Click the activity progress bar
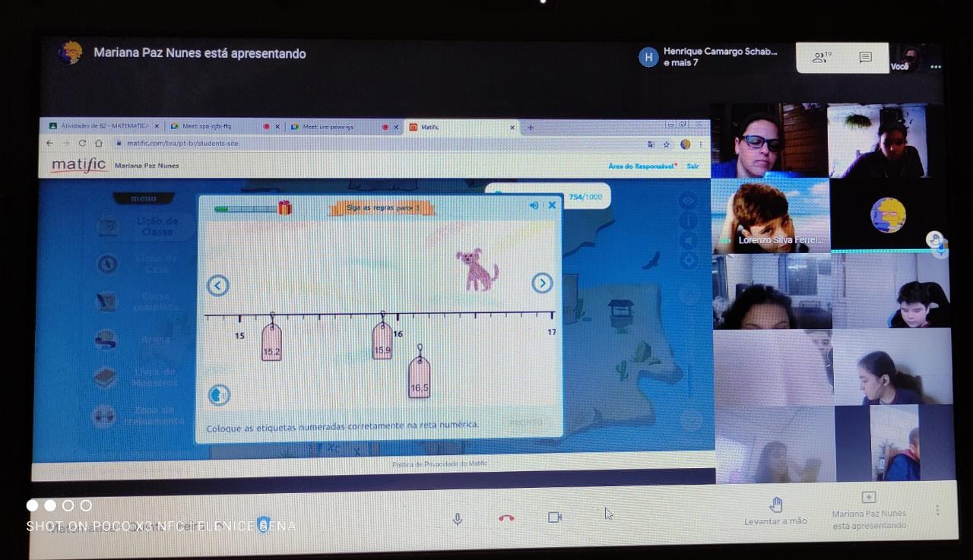 tap(245, 208)
